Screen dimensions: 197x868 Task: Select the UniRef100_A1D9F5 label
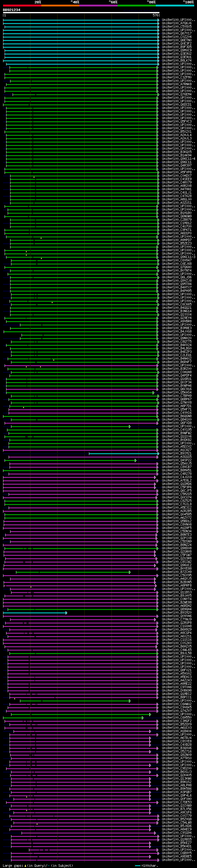(x=177, y=528)
